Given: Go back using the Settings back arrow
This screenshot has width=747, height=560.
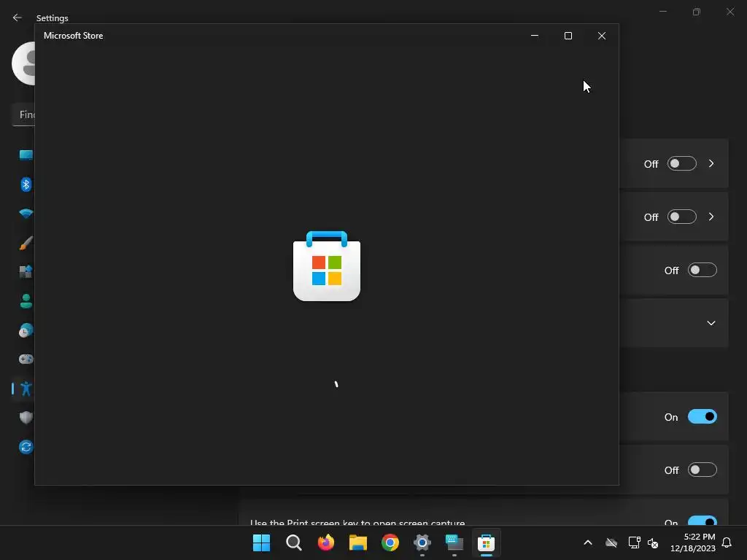Looking at the screenshot, I should [18, 17].
